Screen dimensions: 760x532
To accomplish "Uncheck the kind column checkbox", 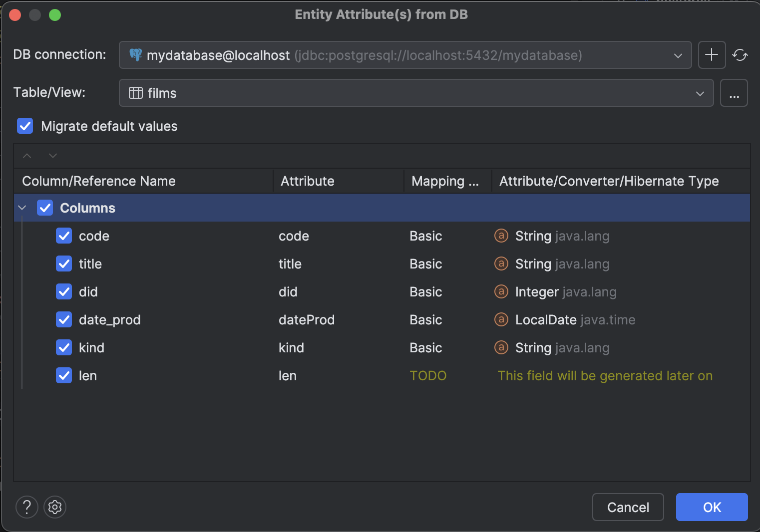I will (x=64, y=347).
